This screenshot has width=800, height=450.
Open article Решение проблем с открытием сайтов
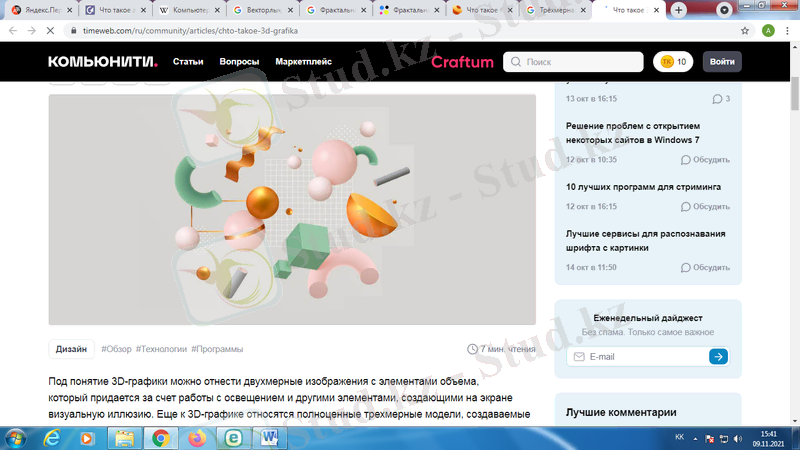pyautogui.click(x=633, y=133)
